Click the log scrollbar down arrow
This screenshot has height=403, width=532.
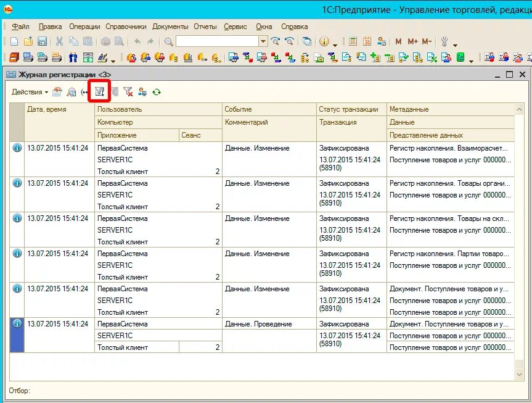point(519,375)
